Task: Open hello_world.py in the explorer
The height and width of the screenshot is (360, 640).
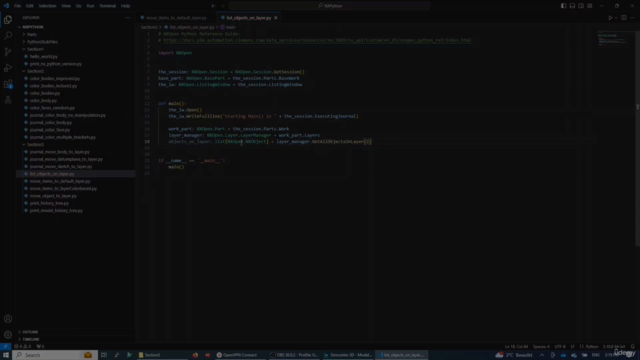Action: [x=43, y=56]
